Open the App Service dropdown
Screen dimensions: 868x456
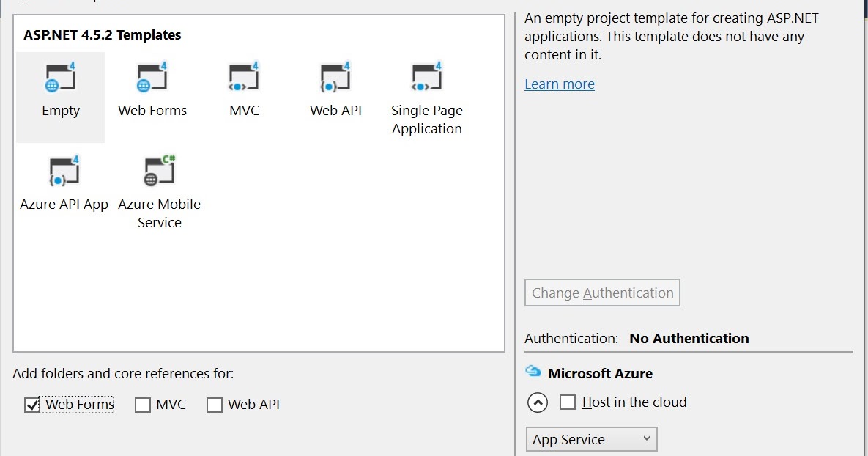click(591, 439)
